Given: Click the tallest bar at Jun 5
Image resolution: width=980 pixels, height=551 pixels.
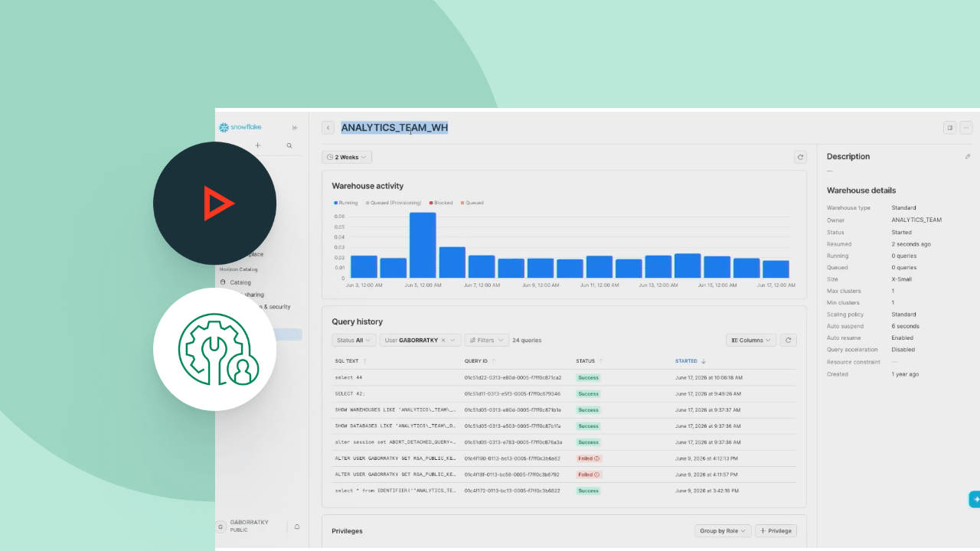Looking at the screenshot, I should point(423,245).
